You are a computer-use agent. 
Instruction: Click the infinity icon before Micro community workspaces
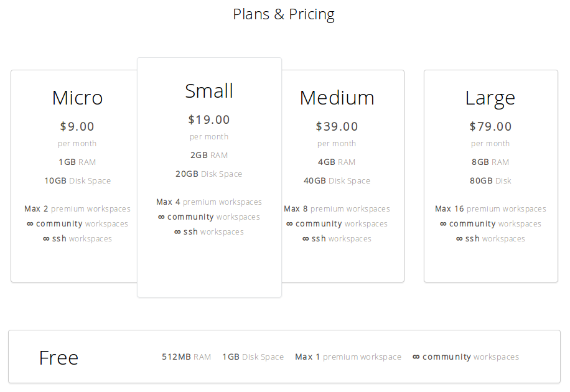pyautogui.click(x=30, y=224)
